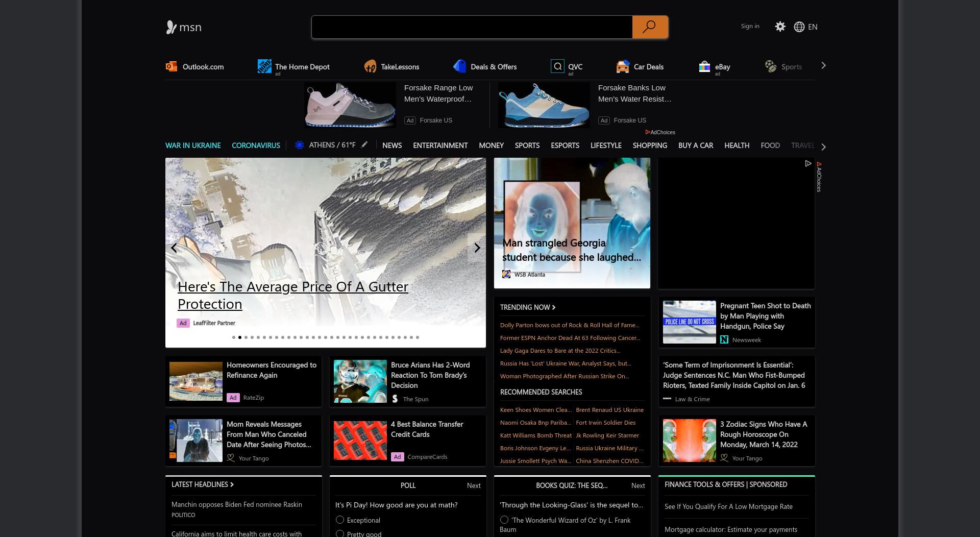This screenshot has width=980, height=537.
Task: Open Manchin opposes Biden Fed nominee headline
Action: pyautogui.click(x=237, y=504)
